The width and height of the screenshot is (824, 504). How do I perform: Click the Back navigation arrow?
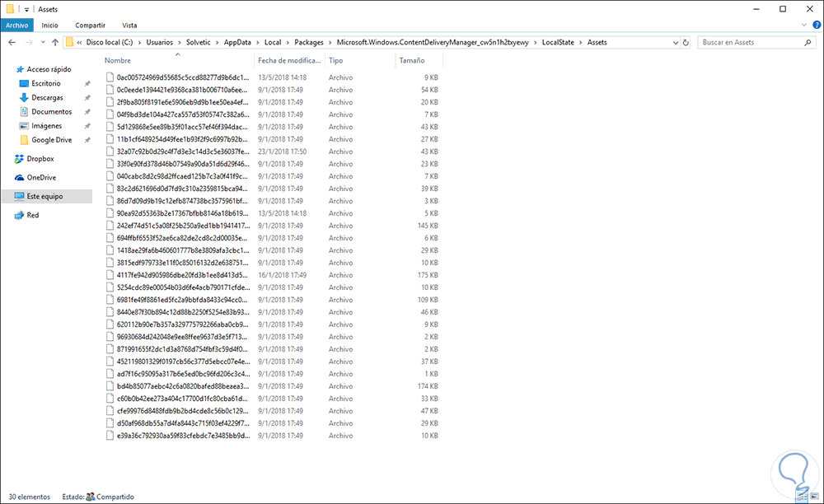[x=12, y=42]
